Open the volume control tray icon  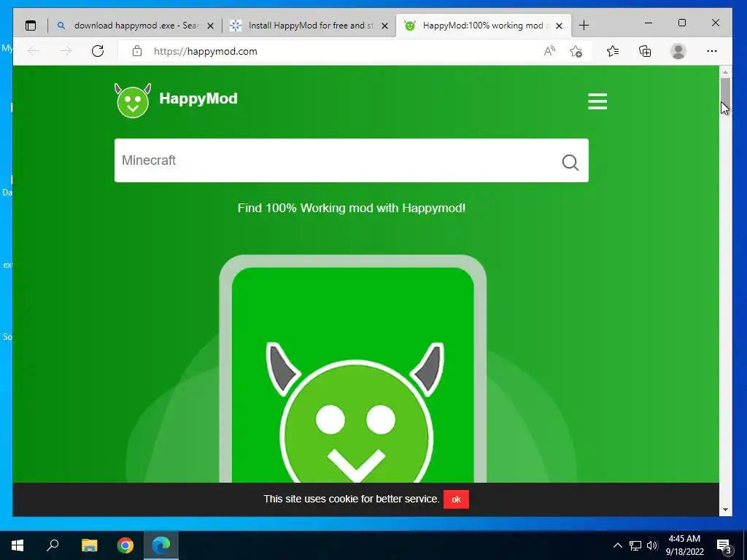[x=652, y=545]
